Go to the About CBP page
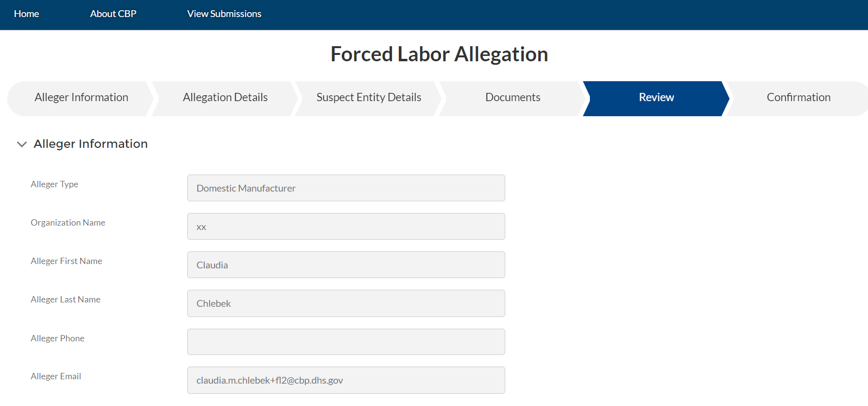 pyautogui.click(x=113, y=14)
